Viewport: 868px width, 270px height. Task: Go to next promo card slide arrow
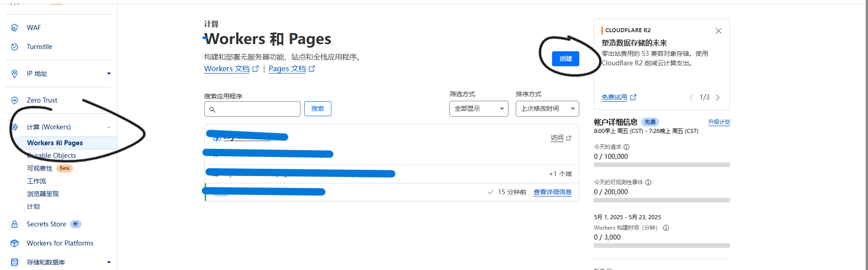tap(718, 98)
